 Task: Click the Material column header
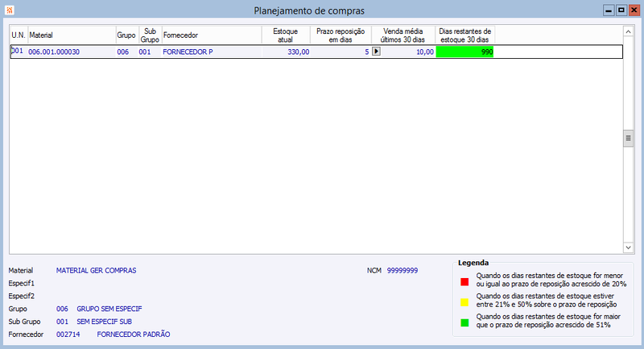click(x=72, y=35)
